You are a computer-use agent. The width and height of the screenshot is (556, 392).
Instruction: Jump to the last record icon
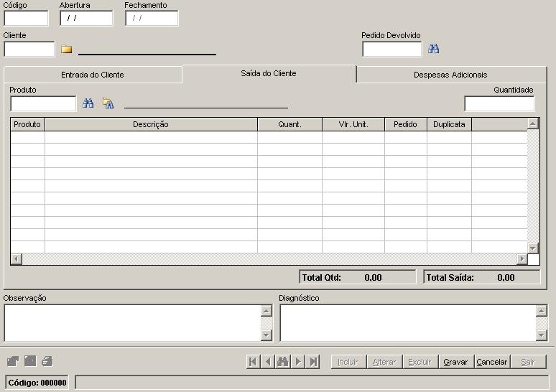point(313,362)
